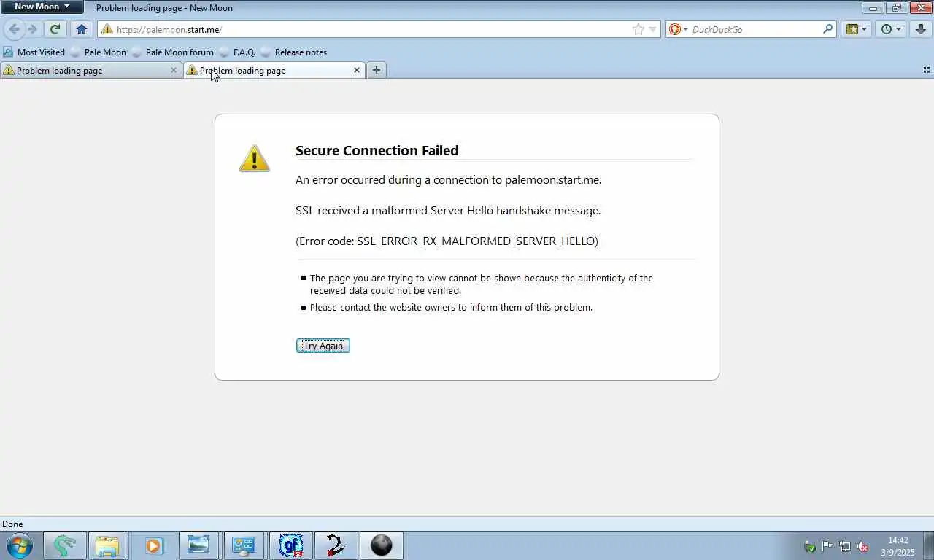Launch the media player taskbar icon
934x560 pixels.
click(x=153, y=545)
